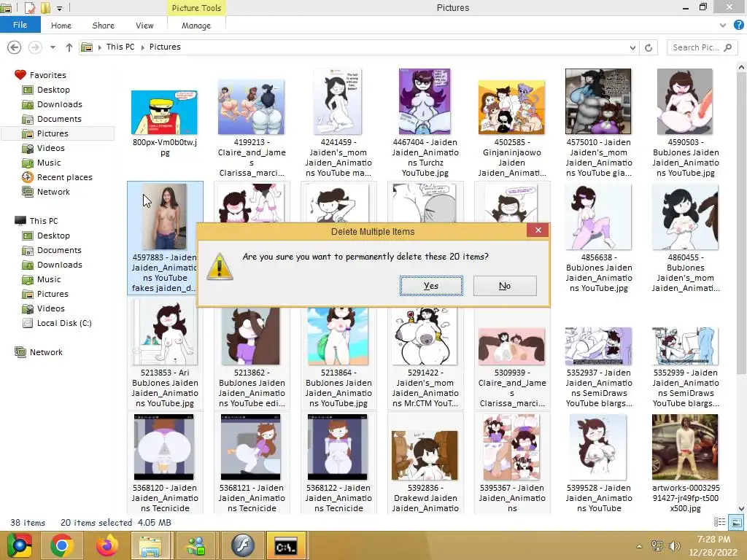
Task: Expand the ribbon with the chevron
Action: [x=723, y=26]
